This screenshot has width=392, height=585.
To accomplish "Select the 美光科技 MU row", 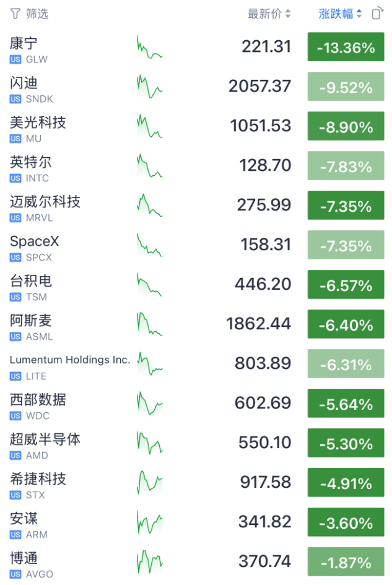I will pos(196,126).
